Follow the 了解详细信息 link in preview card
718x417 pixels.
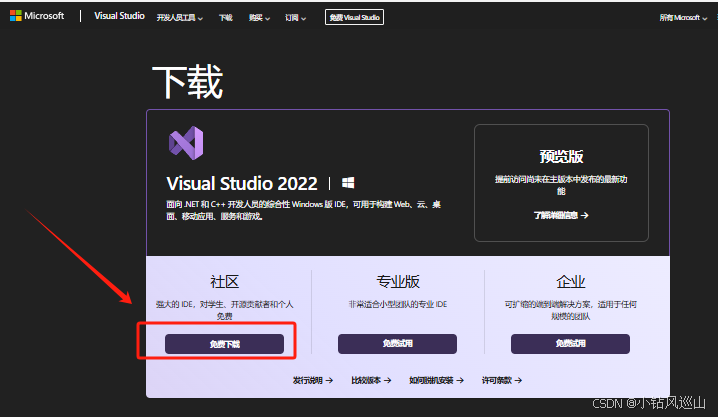coord(561,215)
